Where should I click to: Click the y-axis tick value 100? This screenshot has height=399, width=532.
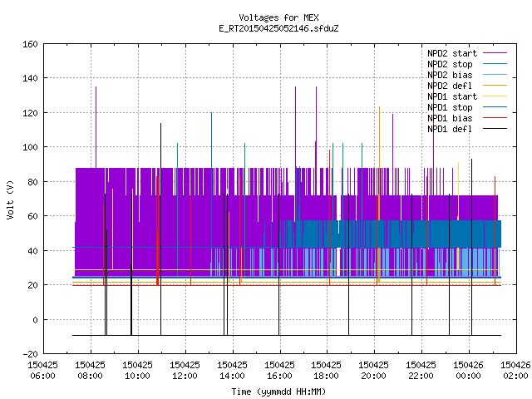click(30, 147)
